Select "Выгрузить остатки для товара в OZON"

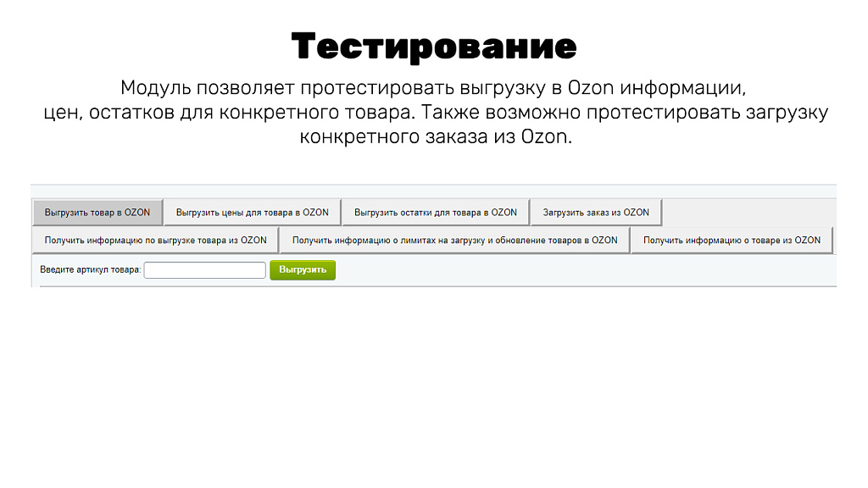point(435,212)
